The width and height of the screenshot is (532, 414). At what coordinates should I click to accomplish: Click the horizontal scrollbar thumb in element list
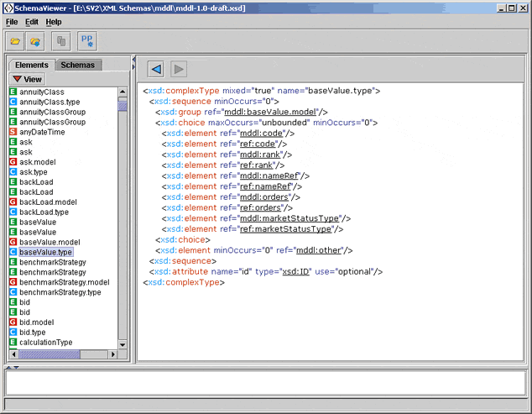[50, 354]
